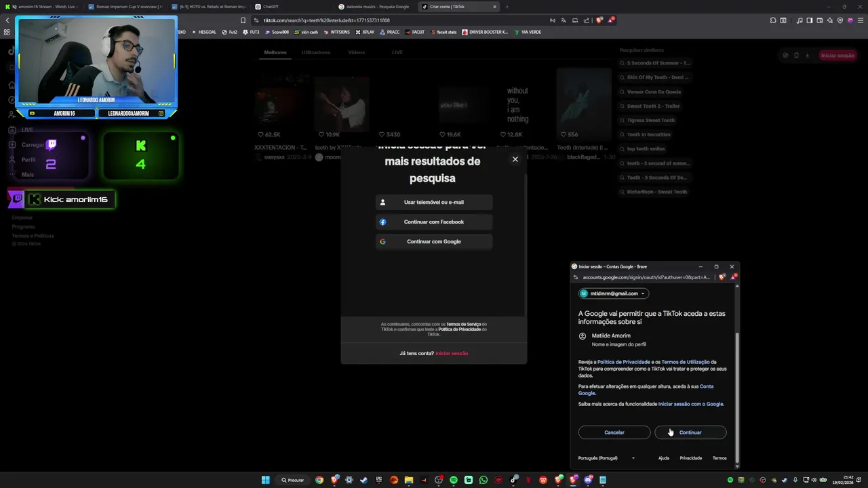Open taskbar clock and date
This screenshot has height=488, width=868.
(x=843, y=480)
